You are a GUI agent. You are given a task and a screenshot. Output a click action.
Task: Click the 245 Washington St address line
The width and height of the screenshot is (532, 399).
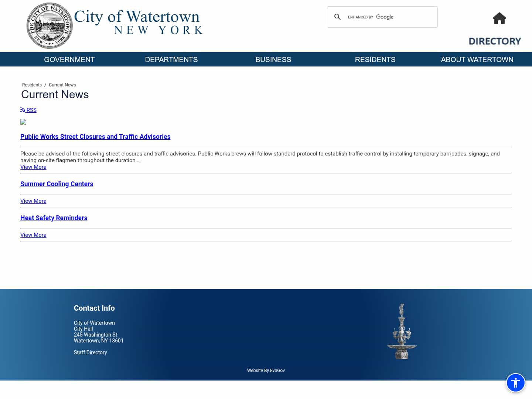95,335
